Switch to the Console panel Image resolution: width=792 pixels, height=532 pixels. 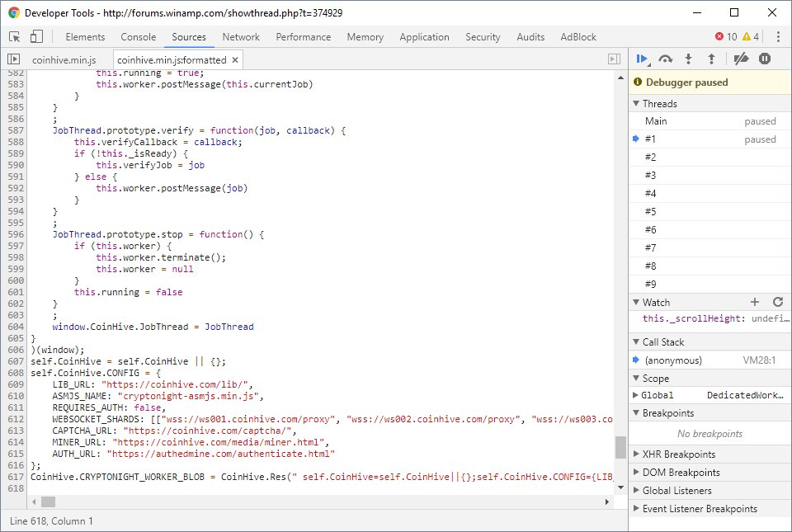pos(139,37)
